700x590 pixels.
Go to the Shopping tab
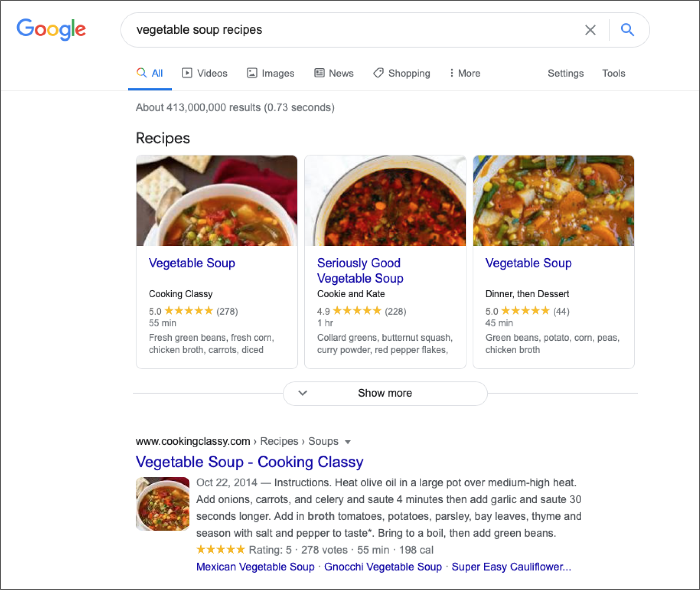pos(402,73)
